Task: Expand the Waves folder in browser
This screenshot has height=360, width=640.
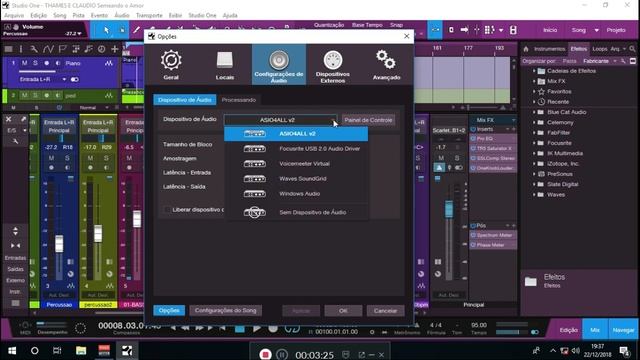Action: click(x=534, y=195)
